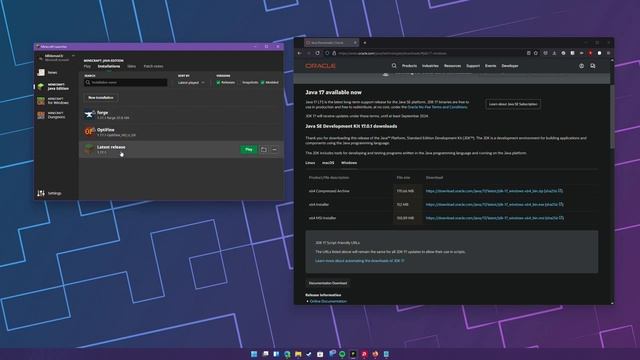This screenshot has width=640, height=360.
Task: Click the New installation button
Action: [101, 98]
